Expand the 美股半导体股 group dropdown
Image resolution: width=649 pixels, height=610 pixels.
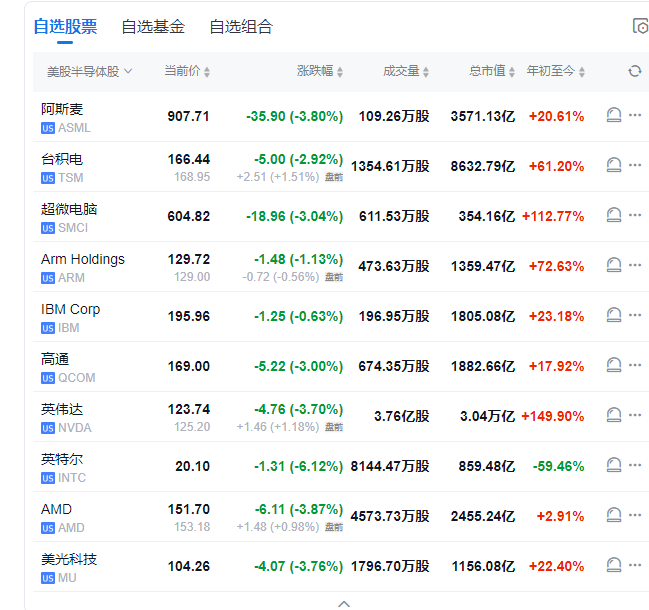(90, 72)
